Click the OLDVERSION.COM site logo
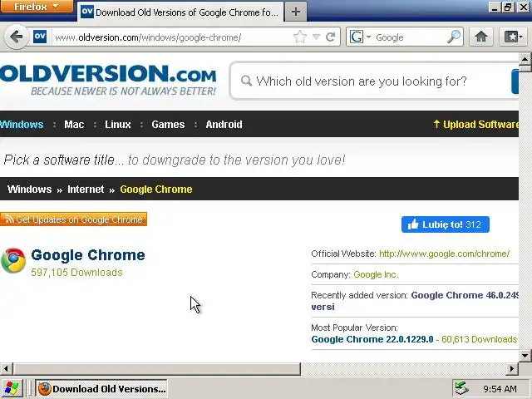532x399 pixels. coord(108,80)
